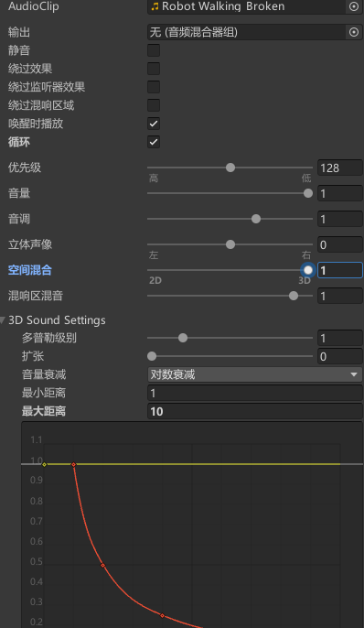
Task: Select the red keyframe at the top of the curve
Action: tap(73, 465)
